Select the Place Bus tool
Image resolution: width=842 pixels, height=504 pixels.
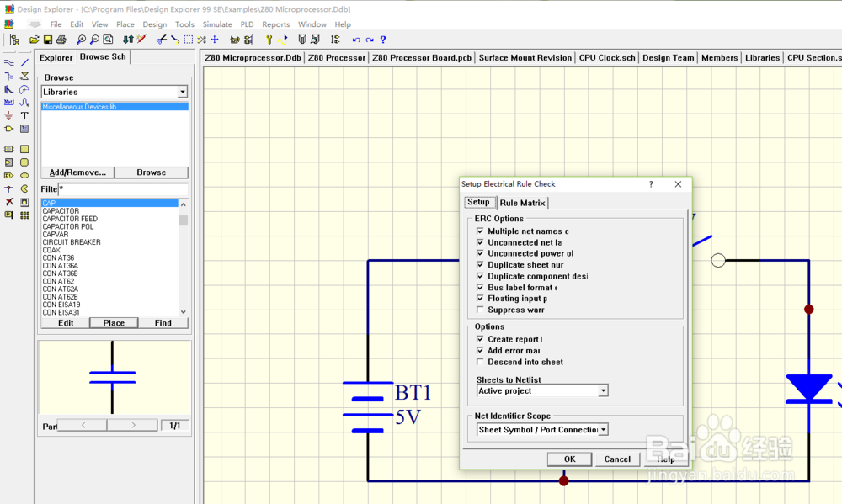pos(9,77)
